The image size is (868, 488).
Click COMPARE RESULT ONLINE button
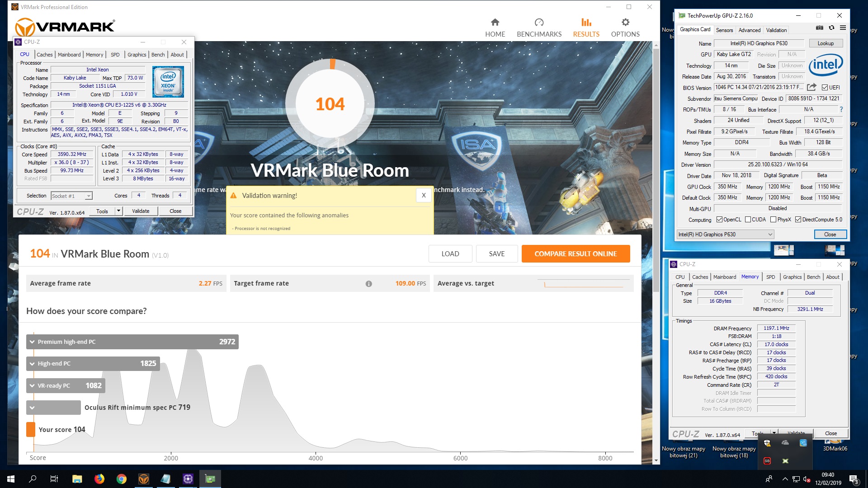(x=576, y=254)
